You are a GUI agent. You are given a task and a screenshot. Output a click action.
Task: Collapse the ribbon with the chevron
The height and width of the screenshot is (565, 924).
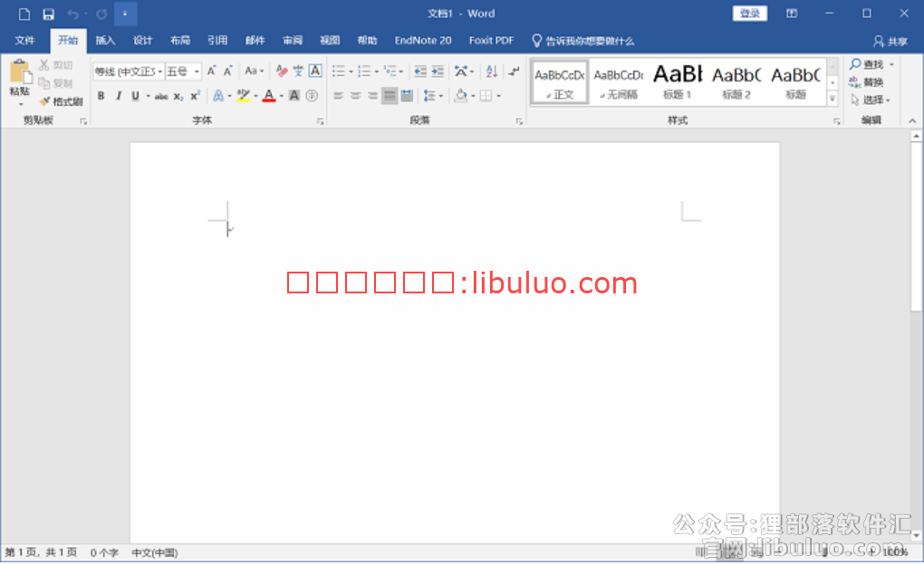912,120
